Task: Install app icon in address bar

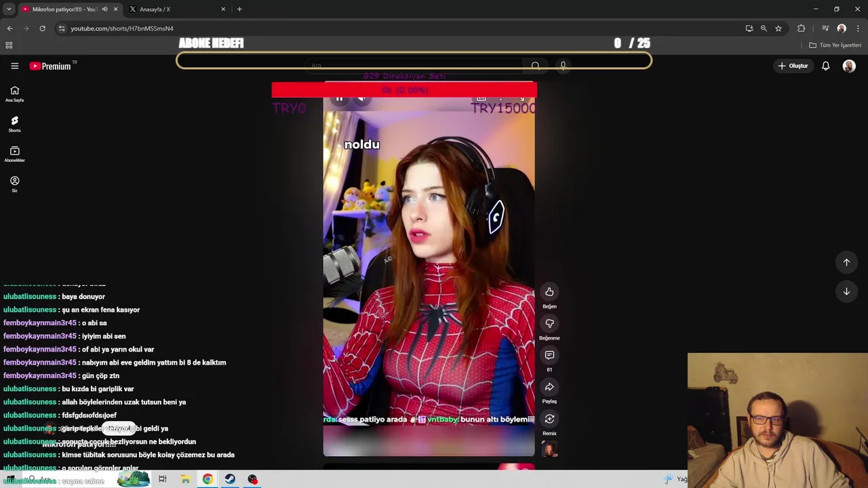Action: click(x=749, y=28)
